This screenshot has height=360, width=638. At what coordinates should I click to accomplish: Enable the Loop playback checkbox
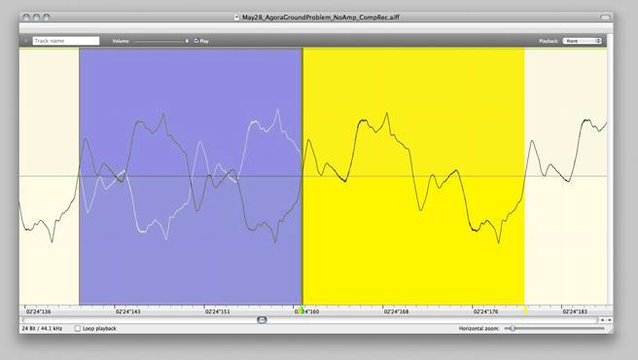[x=77, y=328]
